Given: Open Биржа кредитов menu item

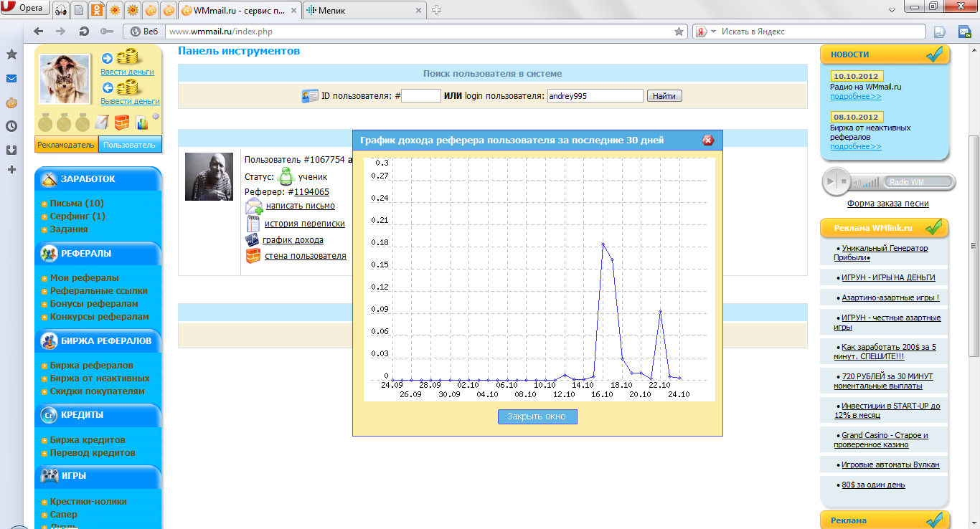Looking at the screenshot, I should [88, 440].
